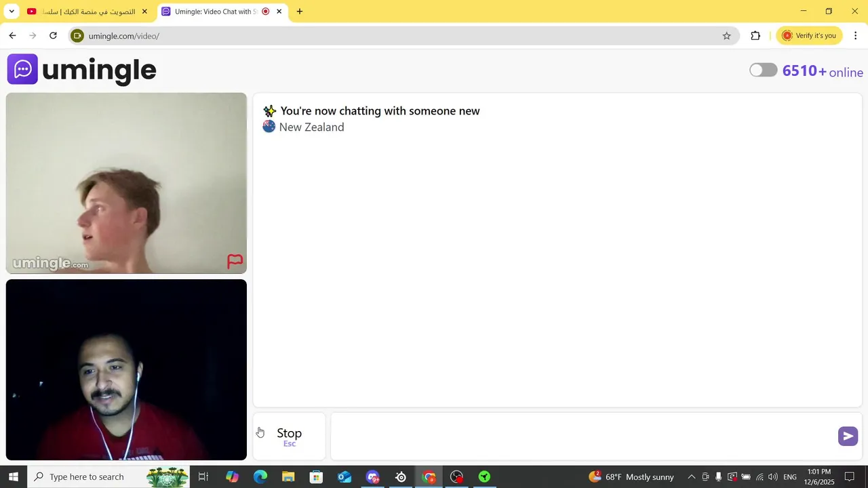
Task: Click 'You're now chatting with someone new' text
Action: click(x=380, y=111)
